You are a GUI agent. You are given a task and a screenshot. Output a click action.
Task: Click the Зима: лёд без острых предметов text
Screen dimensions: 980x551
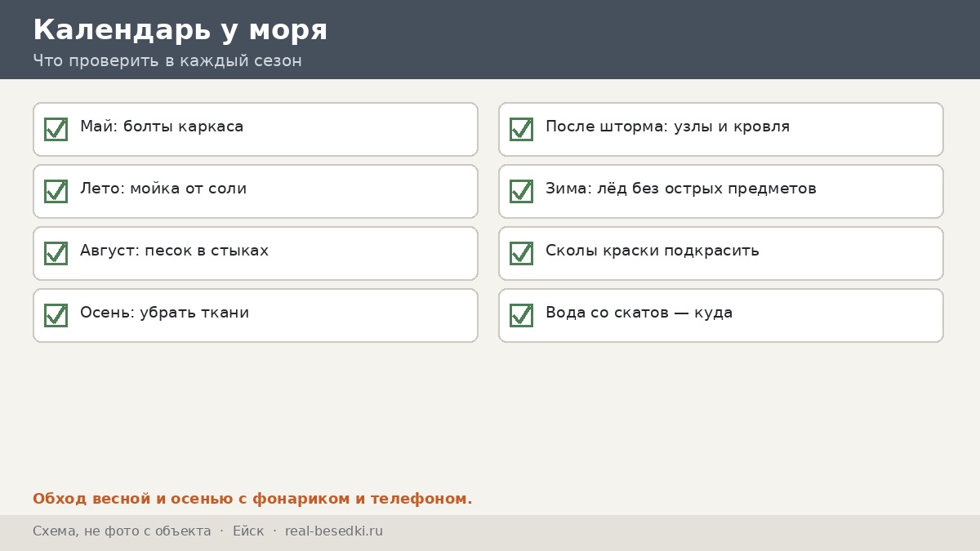click(681, 189)
